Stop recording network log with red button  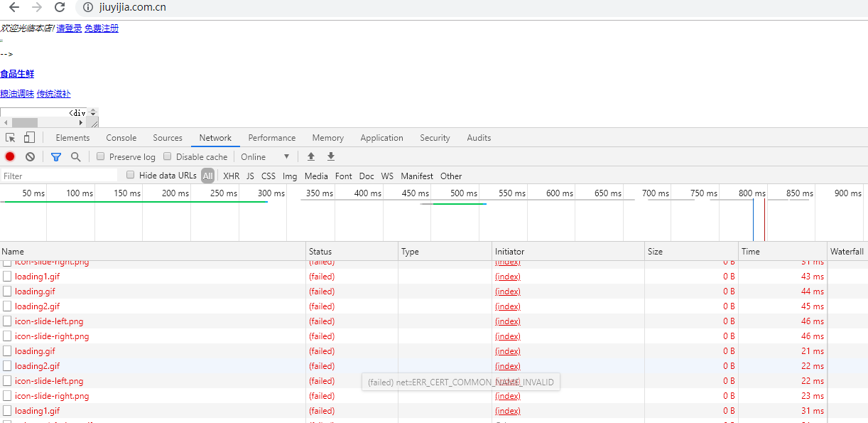tap(10, 156)
